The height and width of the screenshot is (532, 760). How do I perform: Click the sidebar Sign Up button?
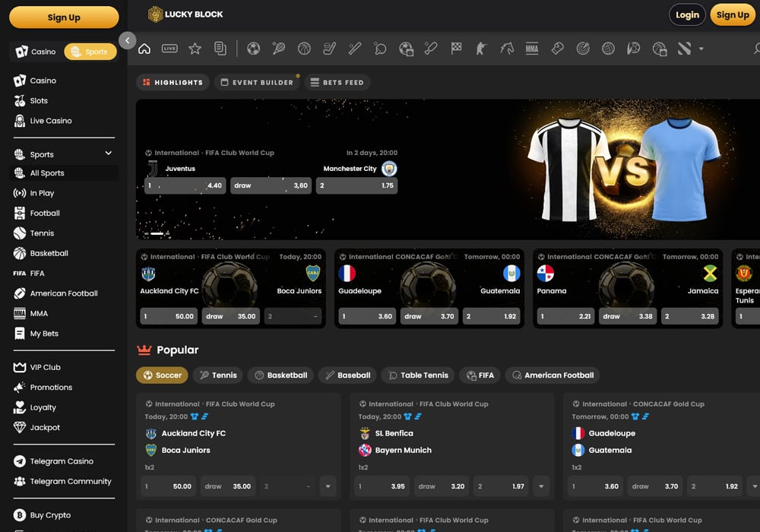[64, 17]
